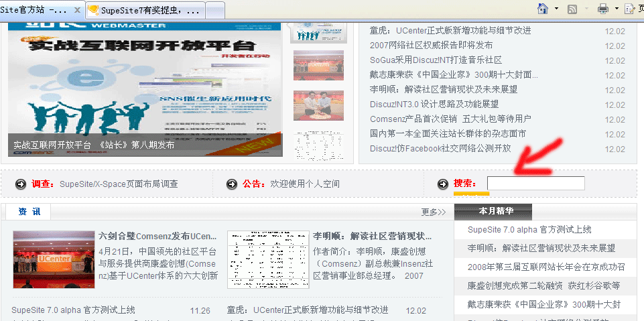
Task: Open Discuz!仿Facebook社交网络公测开放
Action: click(440, 149)
